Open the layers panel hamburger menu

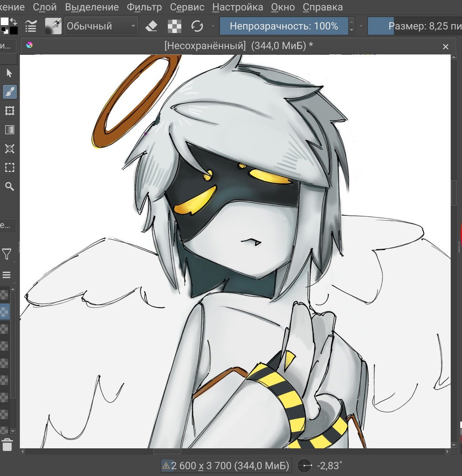pos(6,275)
